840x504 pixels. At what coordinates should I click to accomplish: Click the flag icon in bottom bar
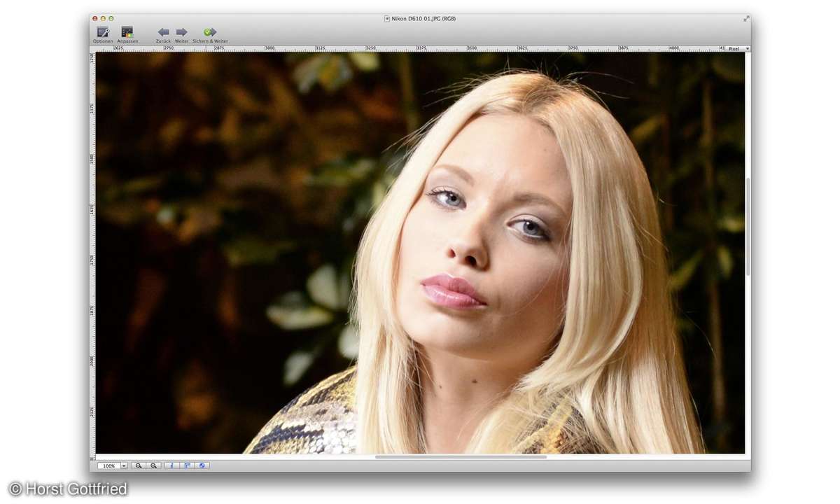[x=187, y=465]
